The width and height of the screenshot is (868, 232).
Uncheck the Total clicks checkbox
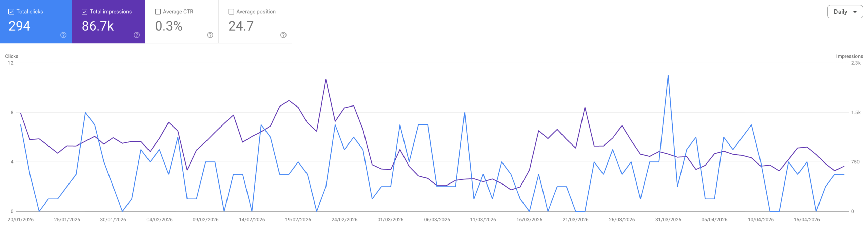[x=11, y=11]
